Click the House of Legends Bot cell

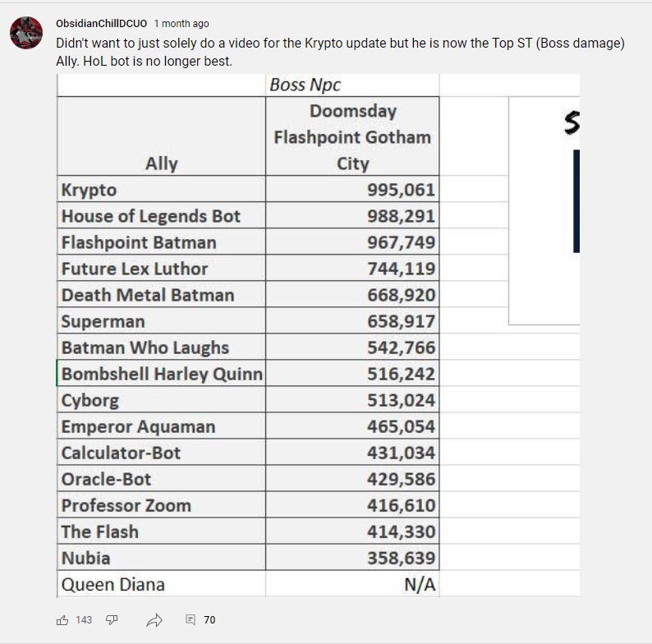[x=161, y=216]
